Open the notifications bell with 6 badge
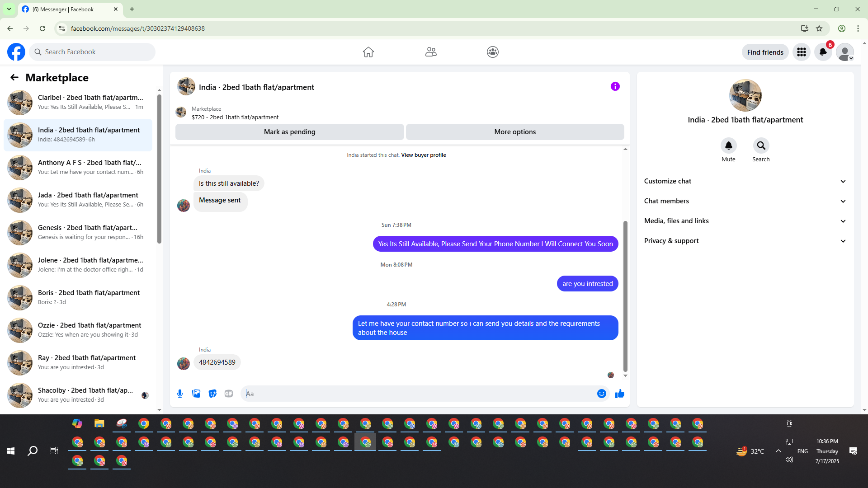This screenshot has width=868, height=488. coord(823,52)
